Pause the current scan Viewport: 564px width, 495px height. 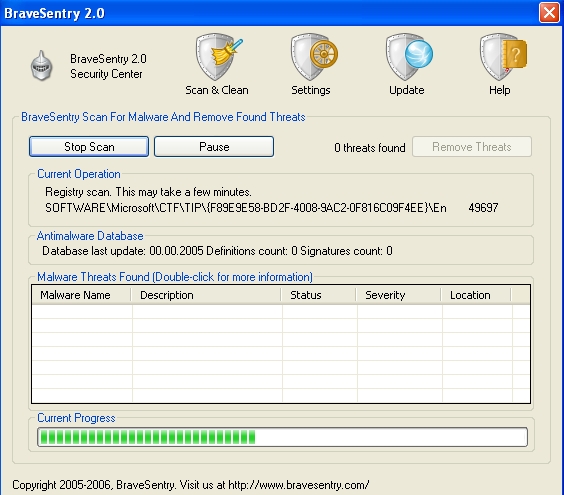pyautogui.click(x=214, y=146)
